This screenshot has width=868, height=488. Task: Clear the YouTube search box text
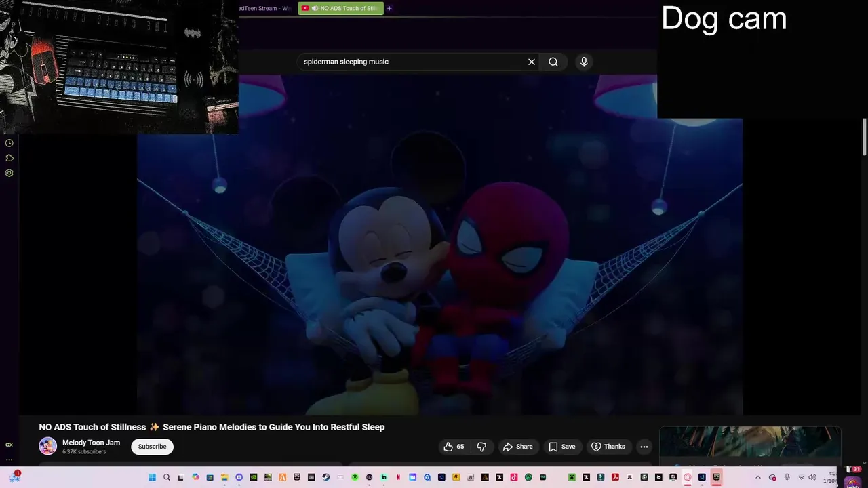point(532,62)
